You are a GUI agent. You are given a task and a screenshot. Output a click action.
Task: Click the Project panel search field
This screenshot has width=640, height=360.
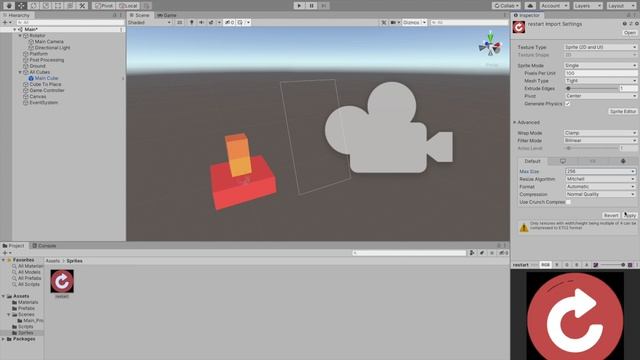(409, 253)
